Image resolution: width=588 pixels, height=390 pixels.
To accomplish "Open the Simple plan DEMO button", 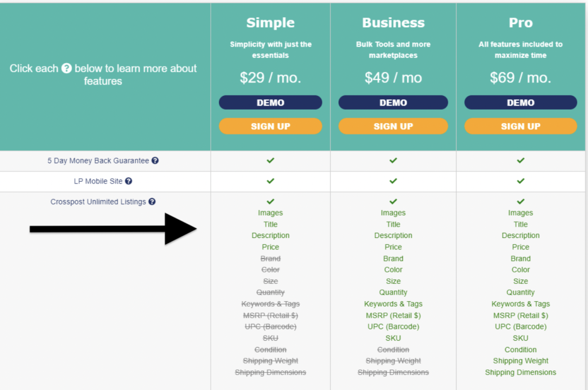I will [x=270, y=103].
